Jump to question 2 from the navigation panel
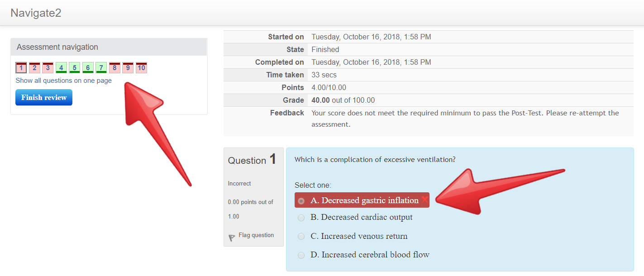644x276 pixels. (x=34, y=67)
